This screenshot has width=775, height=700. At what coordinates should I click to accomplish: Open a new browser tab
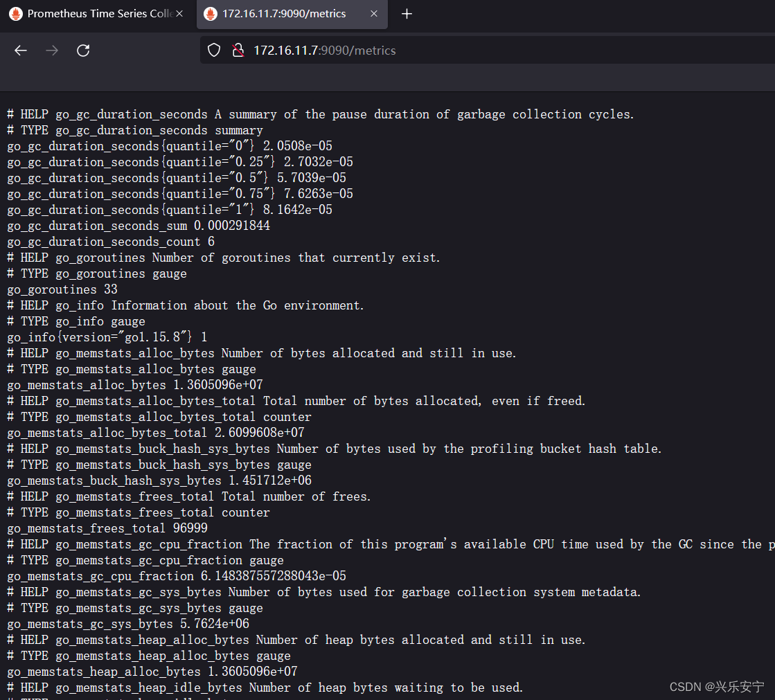407,14
